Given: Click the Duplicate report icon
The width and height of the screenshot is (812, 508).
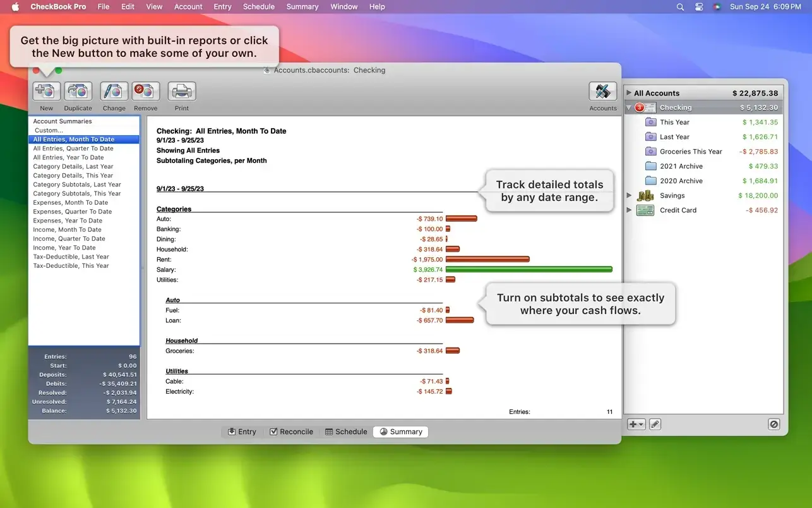Looking at the screenshot, I should click(78, 92).
